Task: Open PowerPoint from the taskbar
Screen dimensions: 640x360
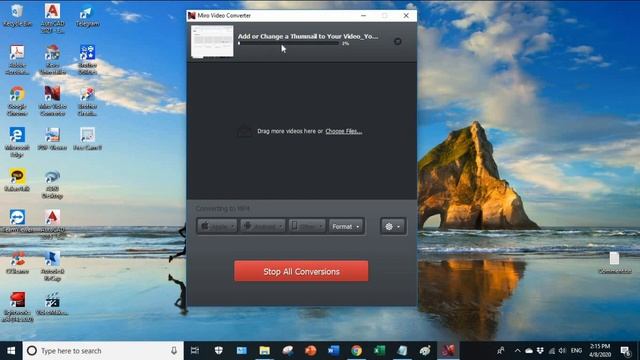Action: (x=311, y=351)
